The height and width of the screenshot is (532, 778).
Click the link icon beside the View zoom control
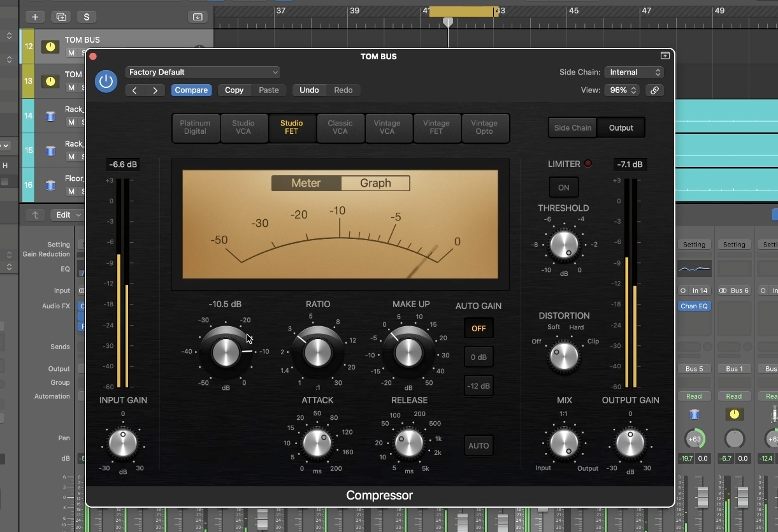coord(654,90)
